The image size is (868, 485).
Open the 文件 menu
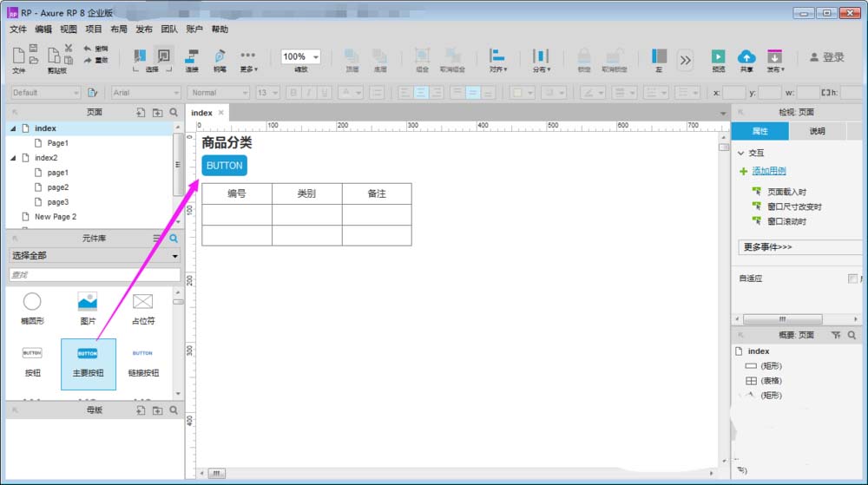pyautogui.click(x=18, y=29)
